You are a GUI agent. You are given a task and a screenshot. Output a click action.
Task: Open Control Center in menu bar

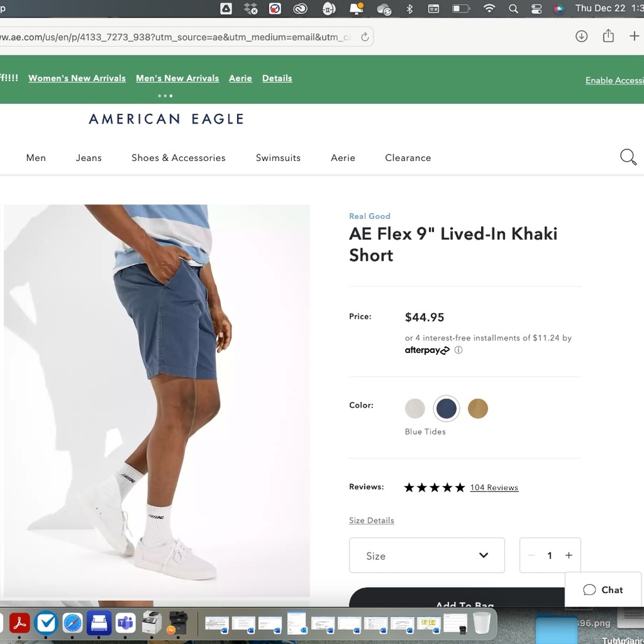point(536,8)
